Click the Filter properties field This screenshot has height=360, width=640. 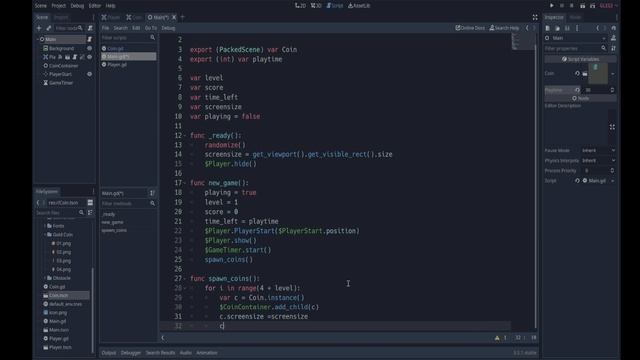576,48
